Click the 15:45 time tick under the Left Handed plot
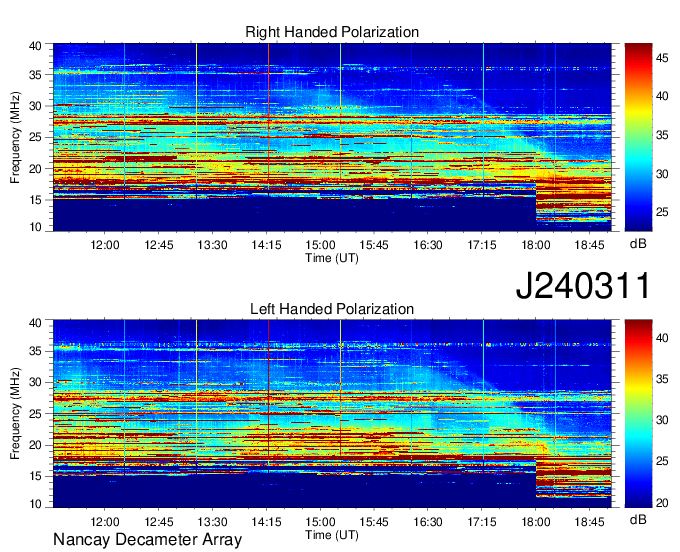Viewport: 680px width, 552px height. point(374,522)
